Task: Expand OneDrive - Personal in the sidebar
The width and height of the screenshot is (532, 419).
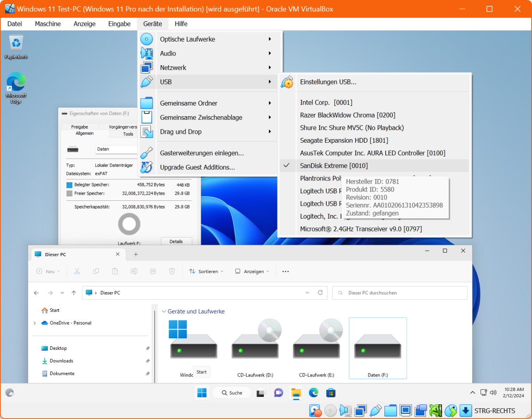Action: (x=35, y=323)
